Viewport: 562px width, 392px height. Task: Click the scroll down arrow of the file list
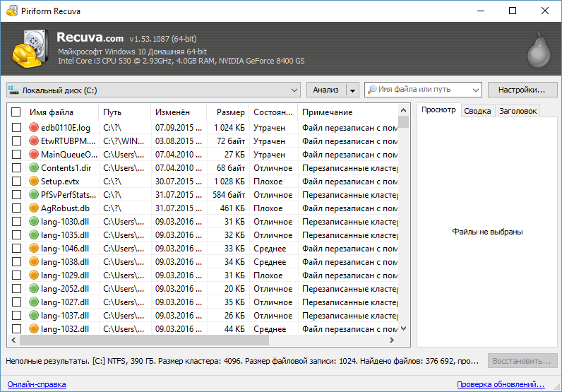(403, 328)
